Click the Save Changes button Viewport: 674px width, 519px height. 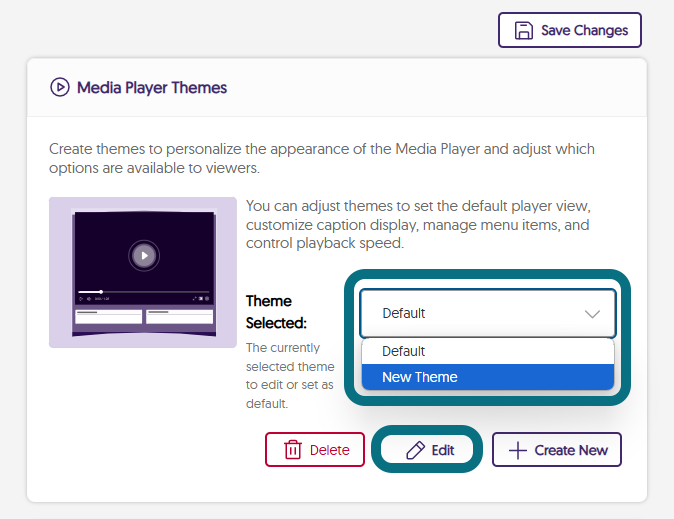(570, 30)
